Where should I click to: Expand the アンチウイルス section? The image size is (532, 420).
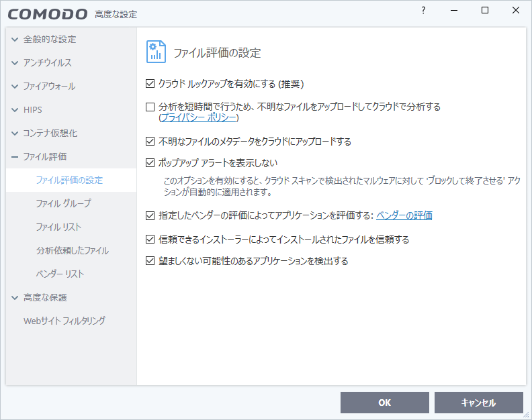tap(15, 62)
